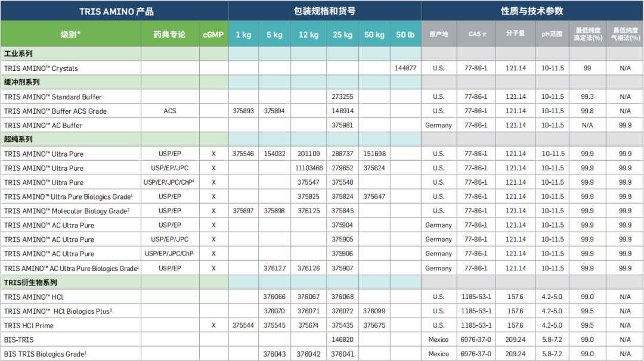
Task: Select the '1 kg' package size header
Action: click(243, 35)
